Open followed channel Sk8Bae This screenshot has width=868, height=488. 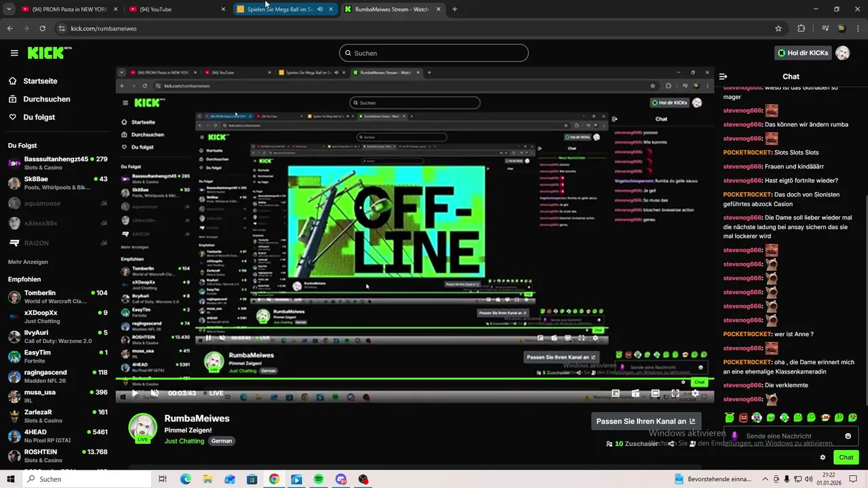(x=58, y=183)
